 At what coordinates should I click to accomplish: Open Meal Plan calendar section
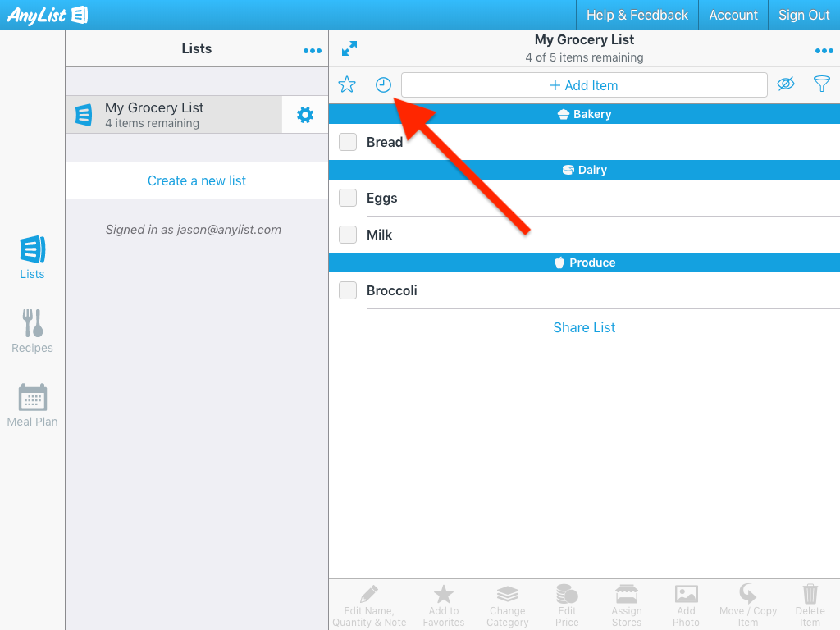click(32, 405)
